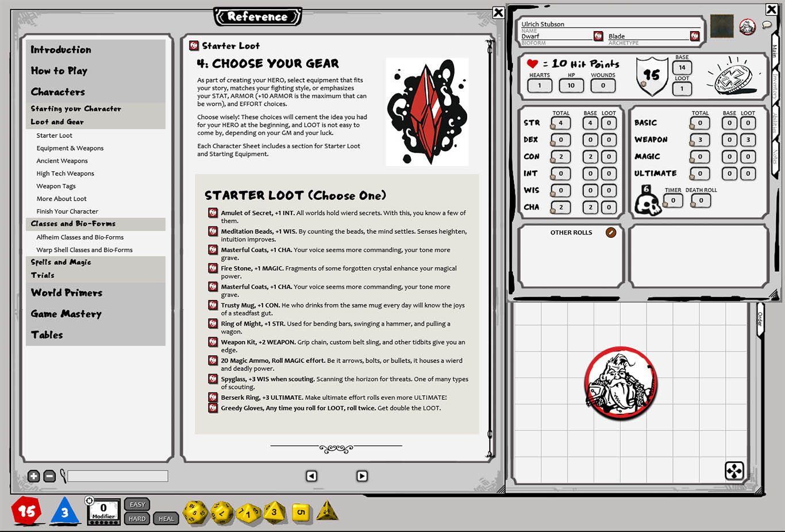Toggle EASY roll mode

(137, 504)
